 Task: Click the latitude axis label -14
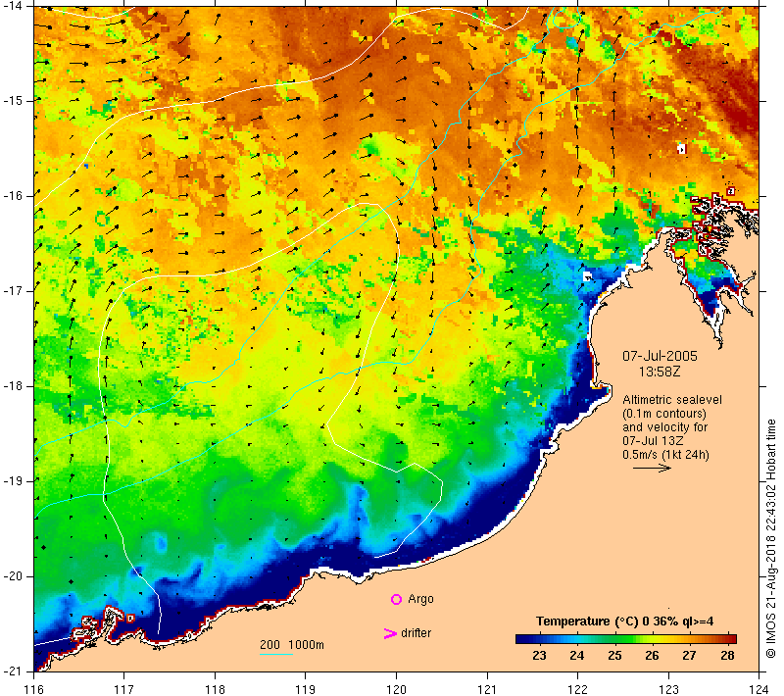[x=12, y=6]
